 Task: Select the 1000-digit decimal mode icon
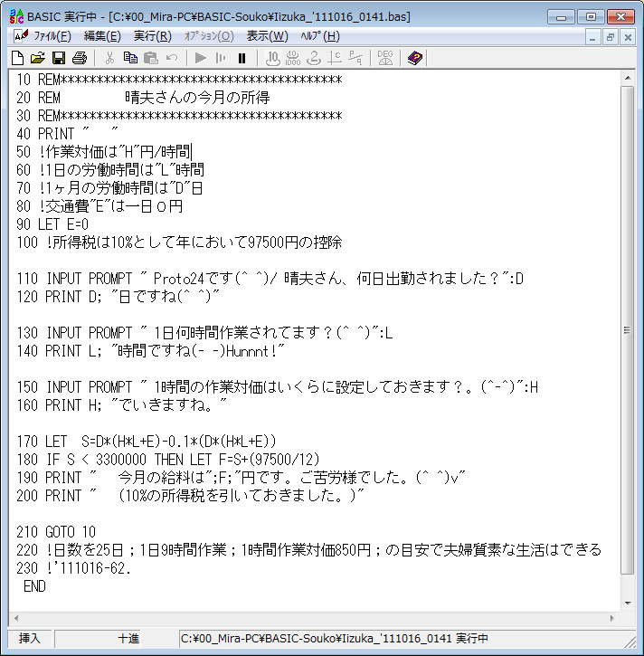click(x=293, y=58)
